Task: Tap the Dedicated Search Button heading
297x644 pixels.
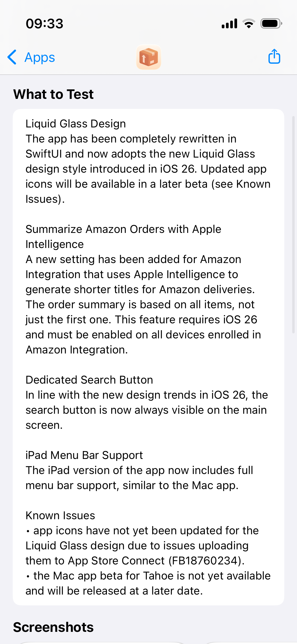Action: 89,380
